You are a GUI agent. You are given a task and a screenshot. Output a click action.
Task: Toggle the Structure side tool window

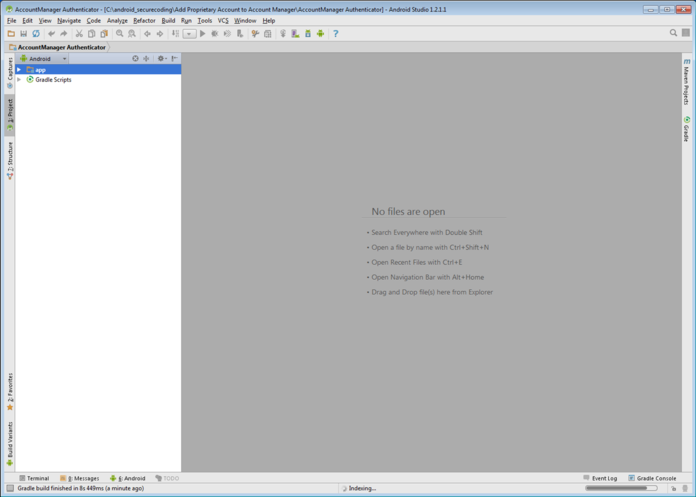pyautogui.click(x=10, y=161)
